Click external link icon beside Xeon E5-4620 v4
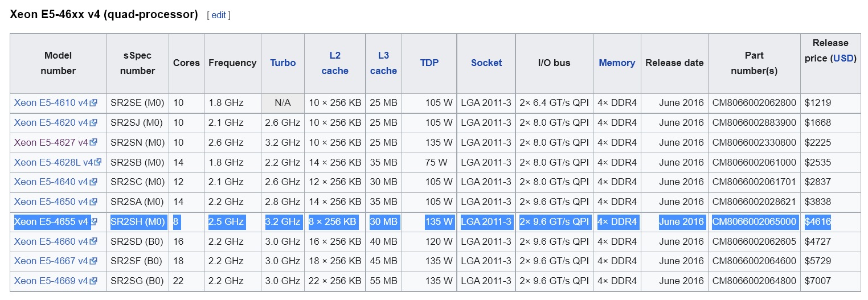 tap(93, 123)
